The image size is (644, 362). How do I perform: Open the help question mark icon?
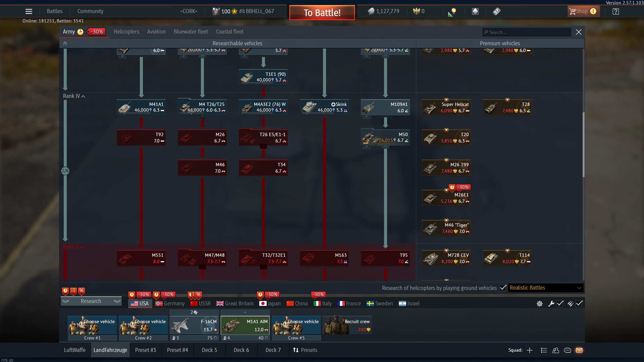[615, 11]
